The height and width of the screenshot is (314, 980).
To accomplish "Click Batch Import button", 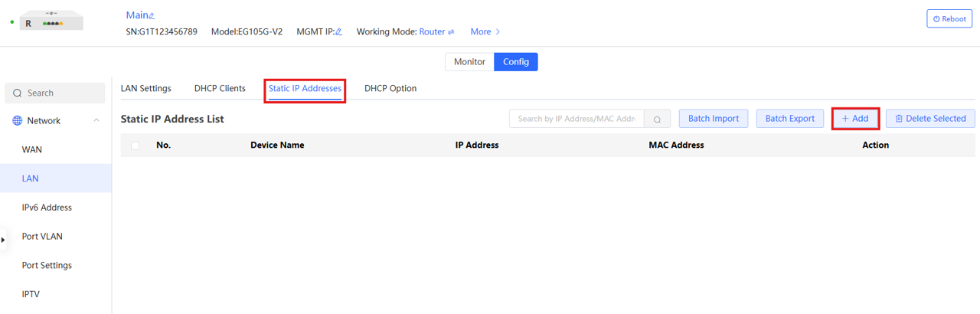I will coord(713,119).
